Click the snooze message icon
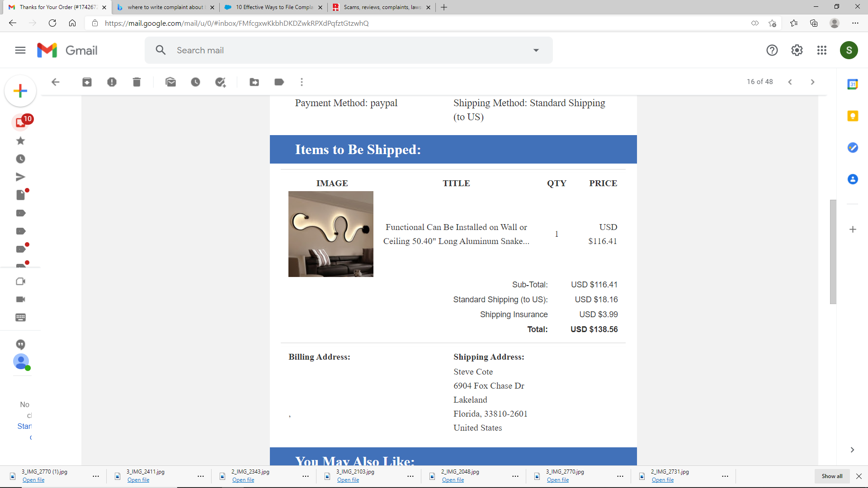This screenshot has height=488, width=868. [x=195, y=82]
